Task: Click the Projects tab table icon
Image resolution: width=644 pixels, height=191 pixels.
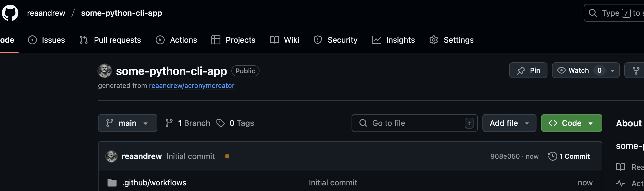Action: coord(216,40)
